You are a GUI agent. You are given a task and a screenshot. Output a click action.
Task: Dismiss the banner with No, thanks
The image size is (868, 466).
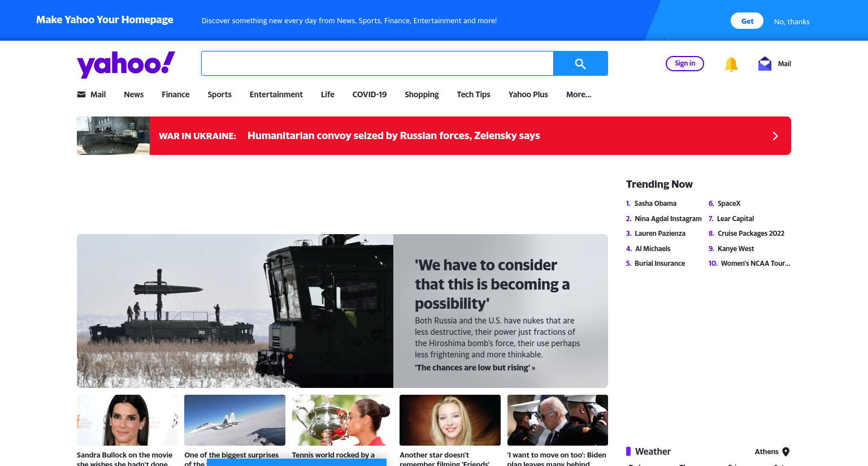point(792,21)
